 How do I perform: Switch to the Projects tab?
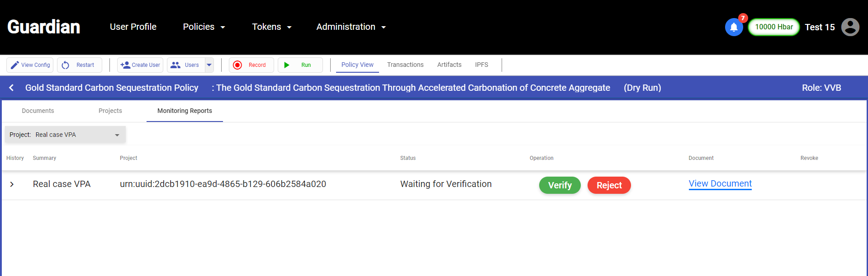(x=110, y=111)
